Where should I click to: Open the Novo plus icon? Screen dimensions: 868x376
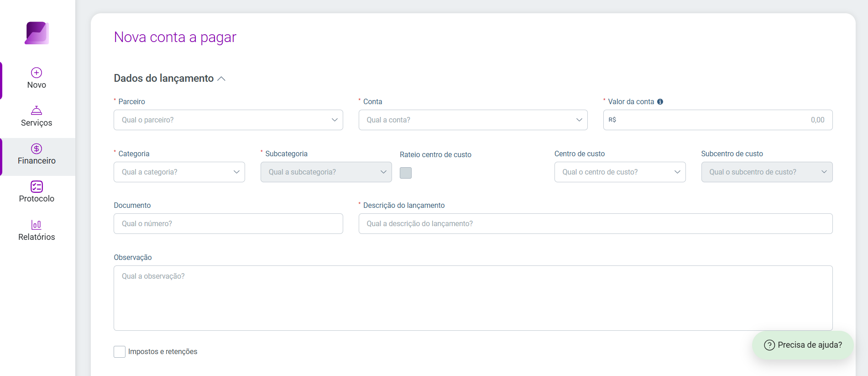coord(37,73)
